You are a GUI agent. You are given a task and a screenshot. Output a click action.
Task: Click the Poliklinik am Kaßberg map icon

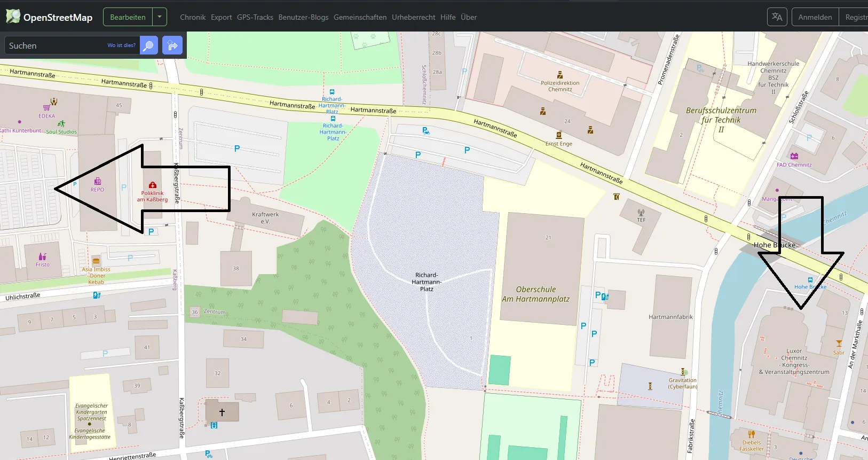(x=153, y=185)
